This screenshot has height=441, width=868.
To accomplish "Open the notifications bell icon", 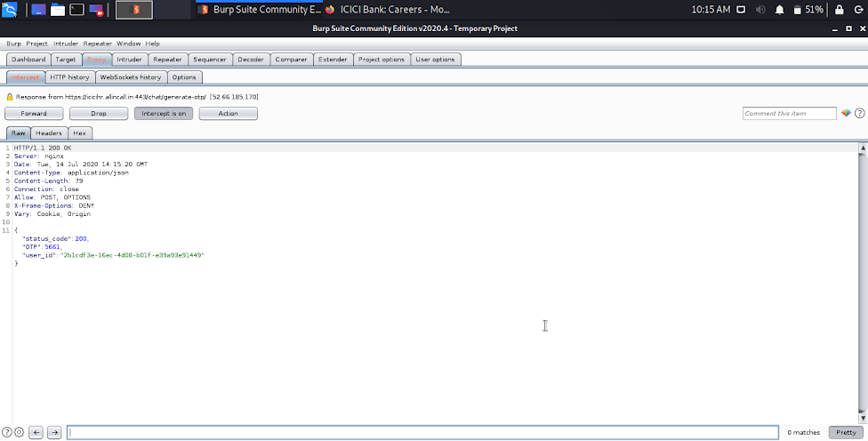I will [x=779, y=10].
